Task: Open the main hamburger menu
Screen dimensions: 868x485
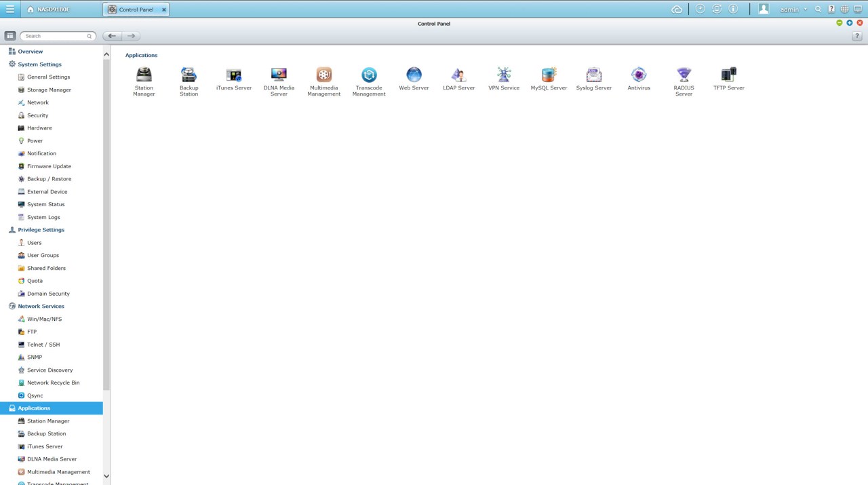Action: [9, 9]
